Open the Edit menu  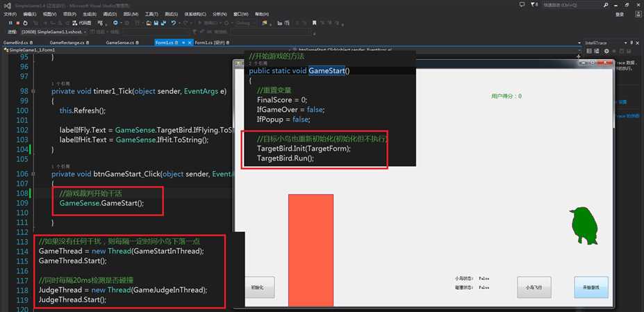[30, 14]
